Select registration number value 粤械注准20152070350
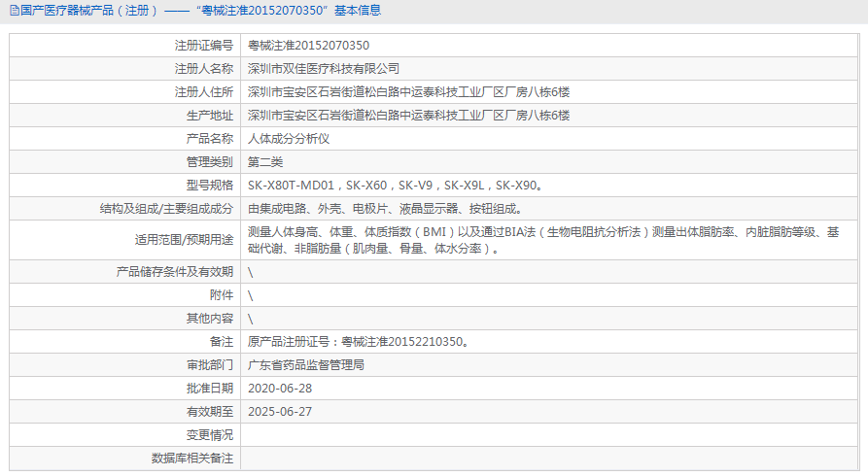868x476 pixels. (x=308, y=46)
